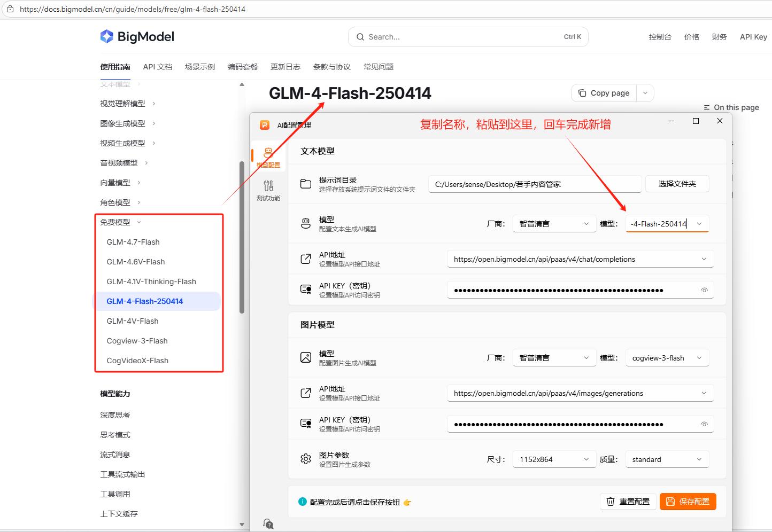The image size is (772, 532).
Task: Click the text model API地址 link icon
Action: (x=305, y=258)
